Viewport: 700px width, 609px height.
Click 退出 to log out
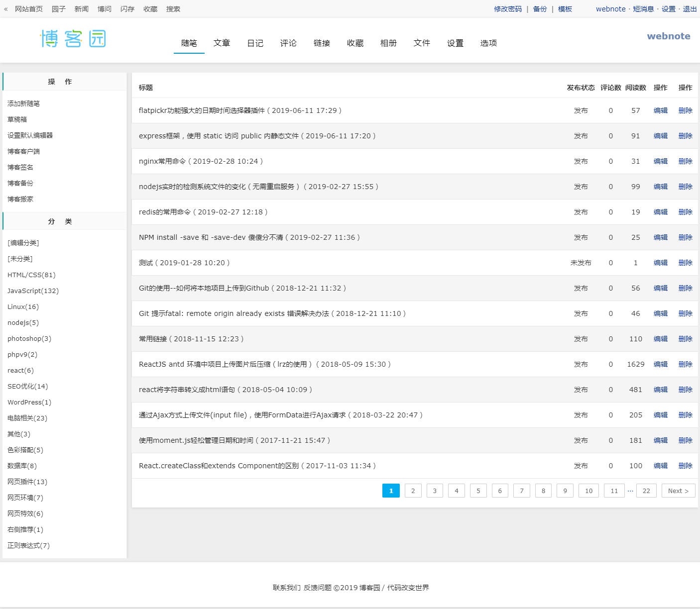tap(690, 9)
